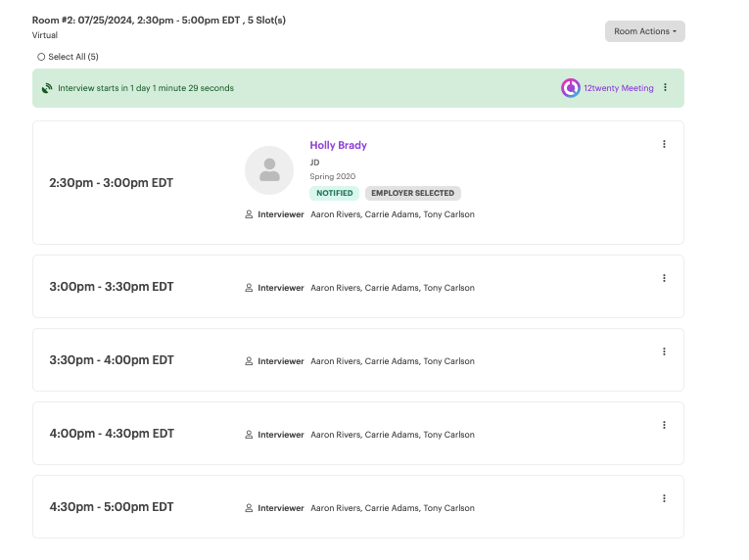Open options menu for 3:00pm - 3:30pm slot
Viewport: 749px width, 560px height.
click(x=664, y=278)
